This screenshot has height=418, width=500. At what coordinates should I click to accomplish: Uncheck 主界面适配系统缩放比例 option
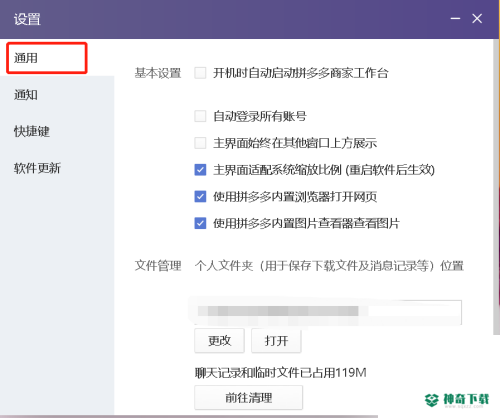click(x=200, y=170)
